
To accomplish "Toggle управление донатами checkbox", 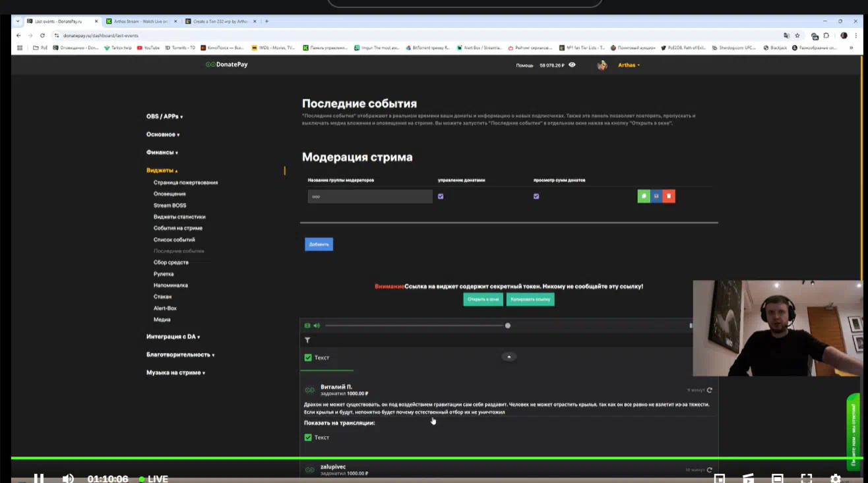I will coord(441,196).
